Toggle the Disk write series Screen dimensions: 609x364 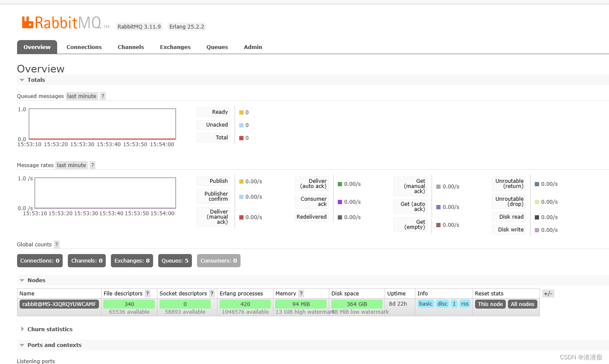pos(509,230)
